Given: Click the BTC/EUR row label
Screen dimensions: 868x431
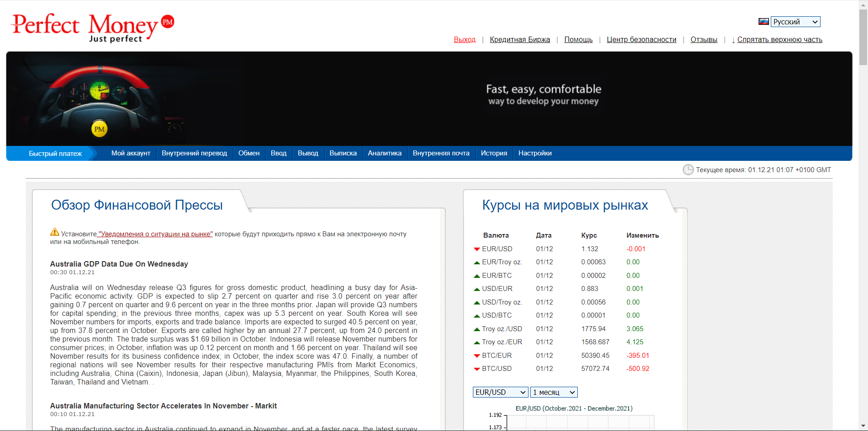Looking at the screenshot, I should [497, 356].
